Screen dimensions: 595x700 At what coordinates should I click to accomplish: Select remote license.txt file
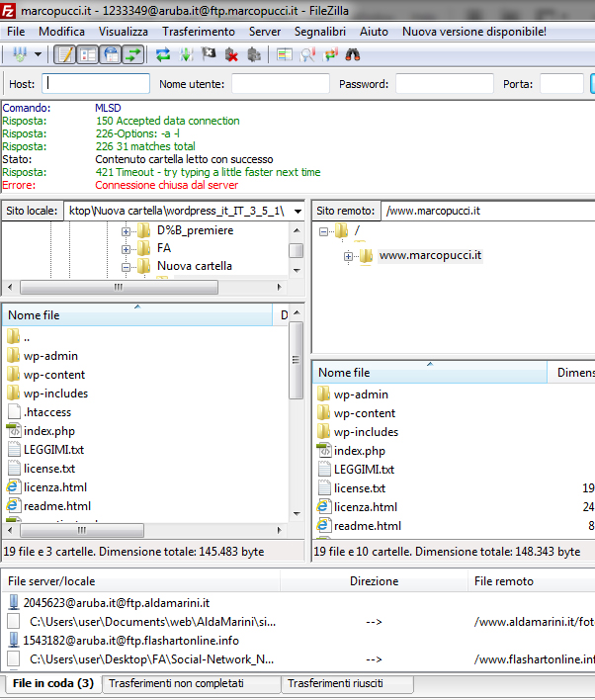click(360, 488)
